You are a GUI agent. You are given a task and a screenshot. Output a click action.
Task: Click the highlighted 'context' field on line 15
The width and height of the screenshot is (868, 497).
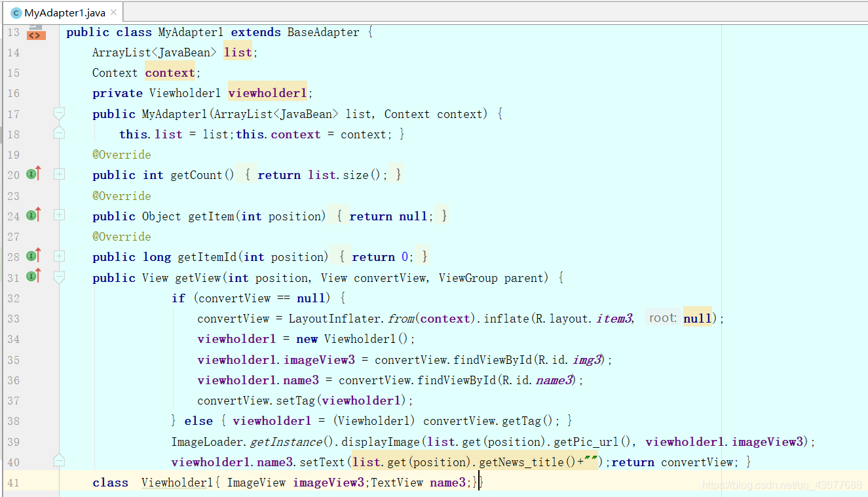(170, 73)
